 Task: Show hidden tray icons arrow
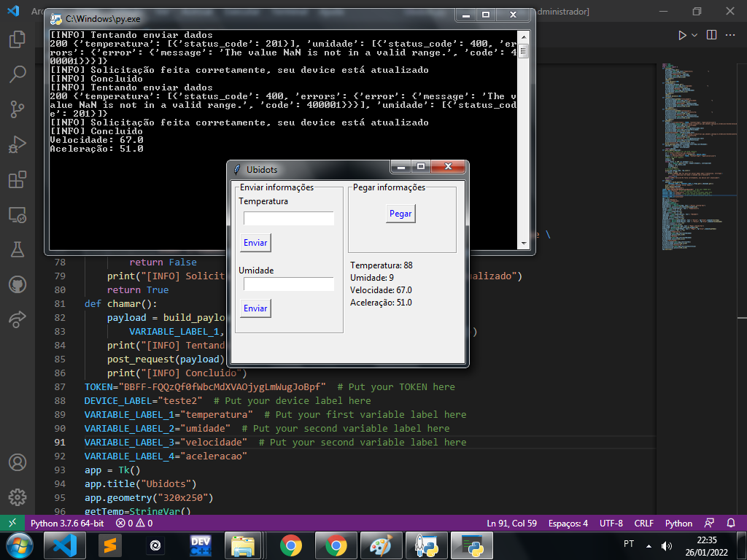pos(649,545)
